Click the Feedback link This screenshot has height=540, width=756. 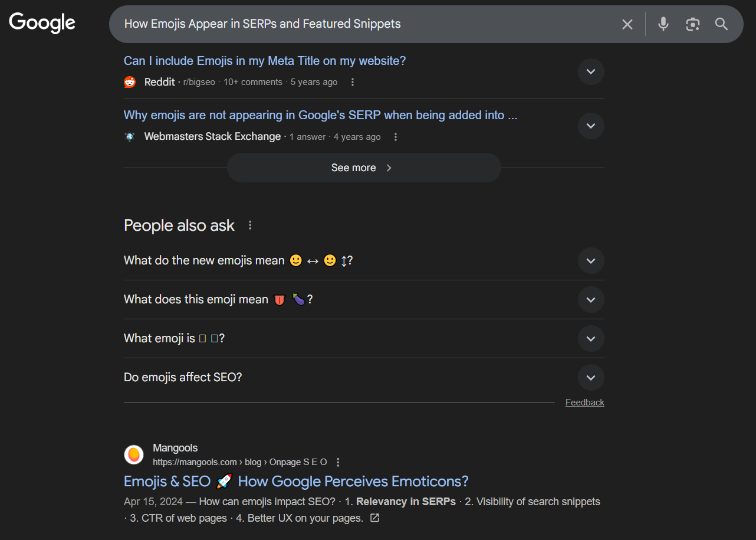pos(584,402)
